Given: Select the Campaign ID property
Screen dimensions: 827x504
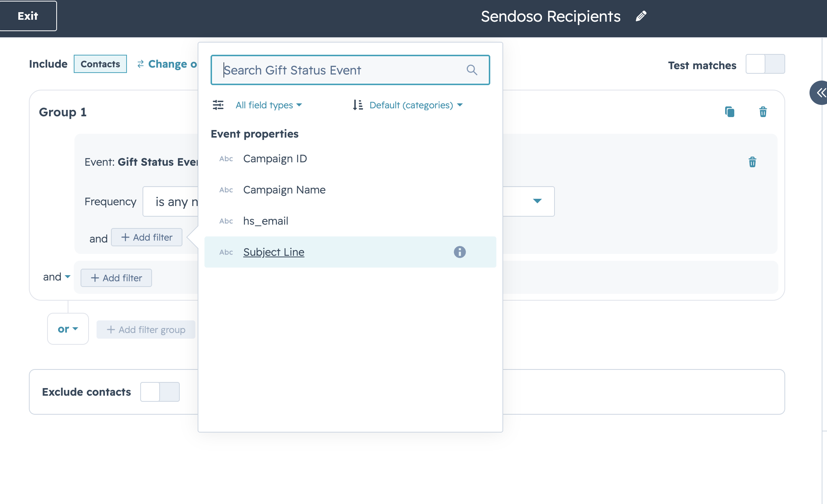Looking at the screenshot, I should tap(350, 159).
